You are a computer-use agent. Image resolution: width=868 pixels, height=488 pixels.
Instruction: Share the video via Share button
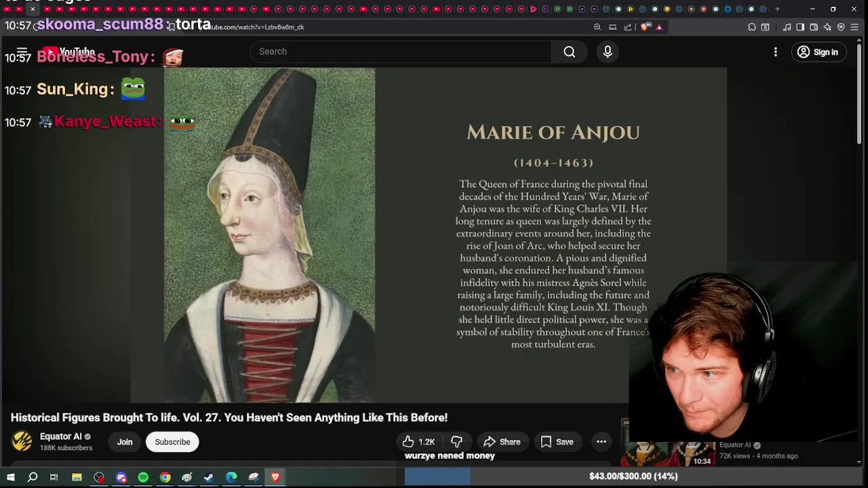(502, 442)
